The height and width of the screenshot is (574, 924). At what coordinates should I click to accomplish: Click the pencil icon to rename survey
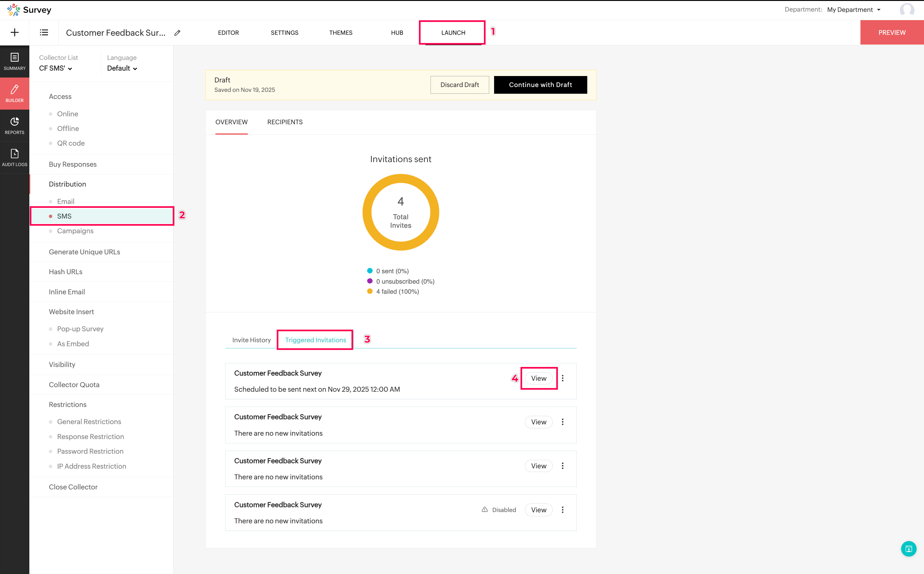178,33
